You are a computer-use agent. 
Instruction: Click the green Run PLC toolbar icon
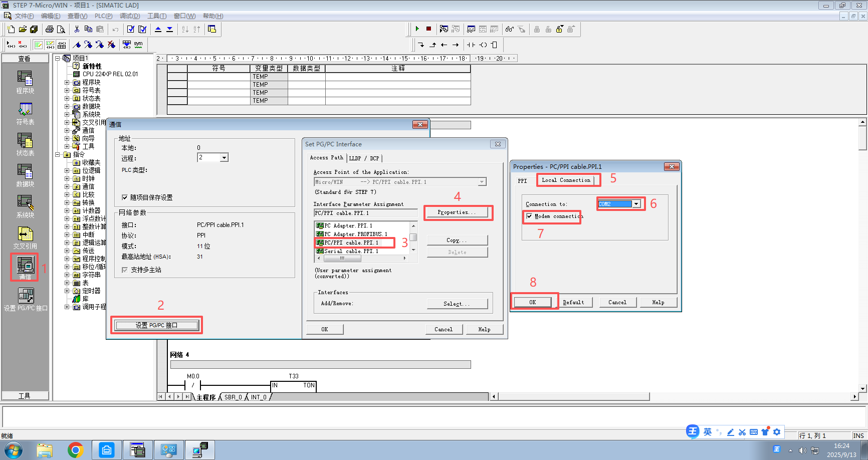click(417, 29)
